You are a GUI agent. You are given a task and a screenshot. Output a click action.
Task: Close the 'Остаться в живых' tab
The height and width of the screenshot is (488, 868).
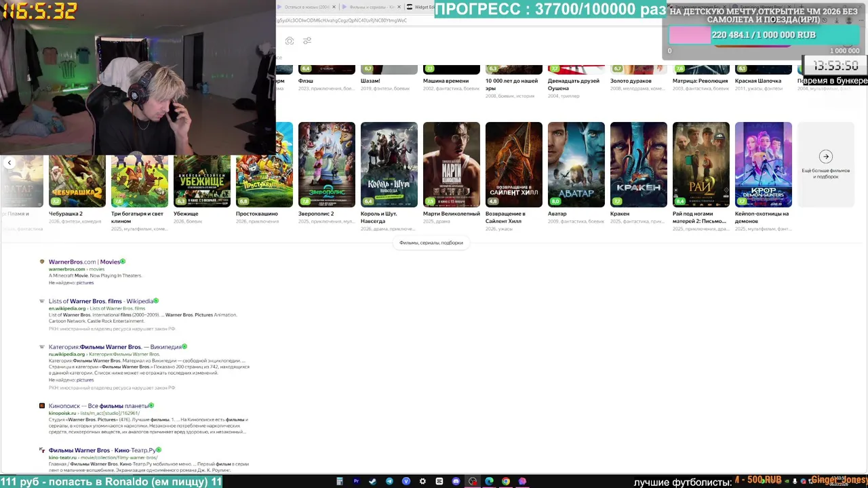(x=334, y=7)
